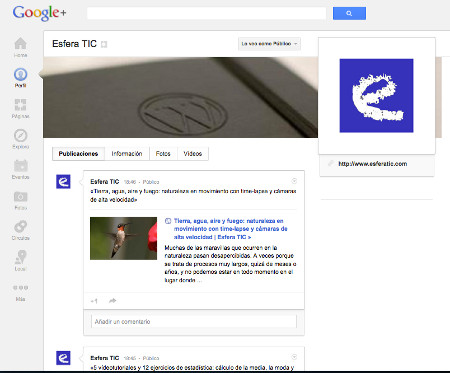Open the Eventos calendar icon
The width and height of the screenshot is (450, 373).
point(20,166)
